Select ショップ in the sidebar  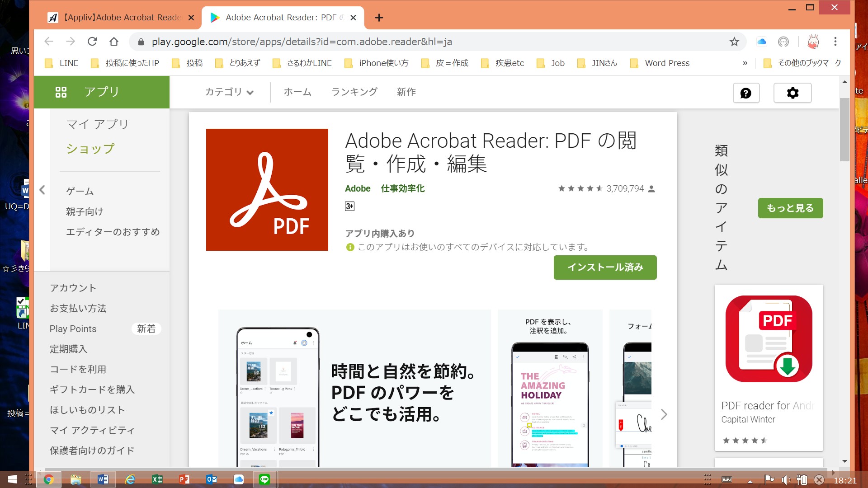tap(90, 149)
